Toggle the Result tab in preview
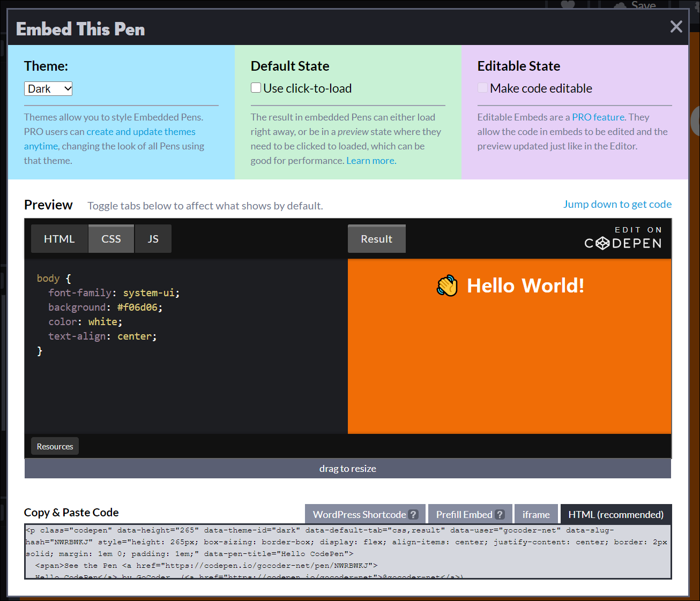Image resolution: width=700 pixels, height=601 pixels. pyautogui.click(x=376, y=239)
